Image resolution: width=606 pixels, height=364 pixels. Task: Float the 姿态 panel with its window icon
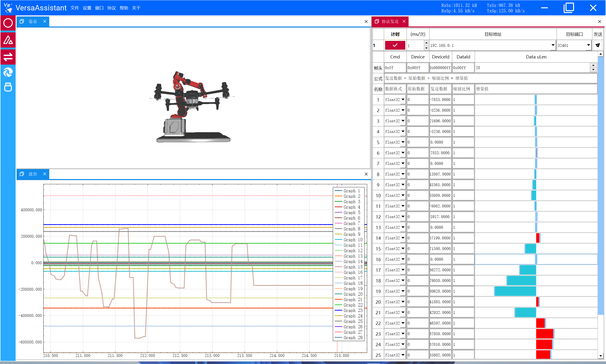(x=22, y=21)
